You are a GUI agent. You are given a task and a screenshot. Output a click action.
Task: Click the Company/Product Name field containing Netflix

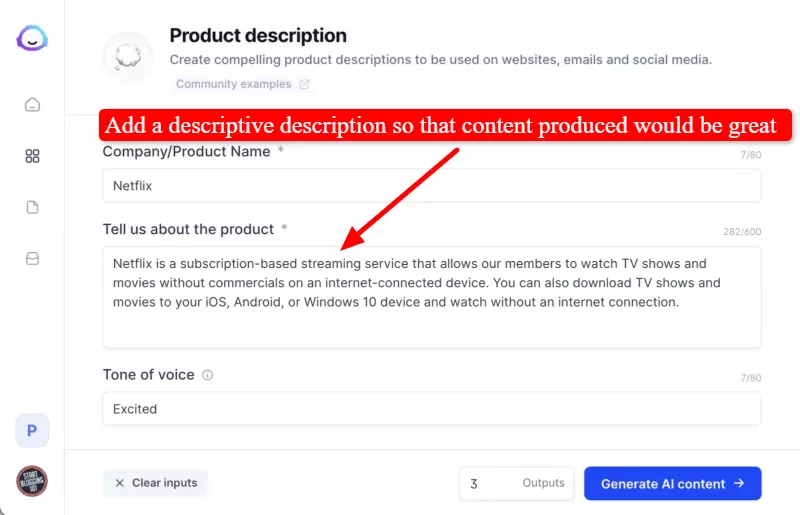[432, 185]
